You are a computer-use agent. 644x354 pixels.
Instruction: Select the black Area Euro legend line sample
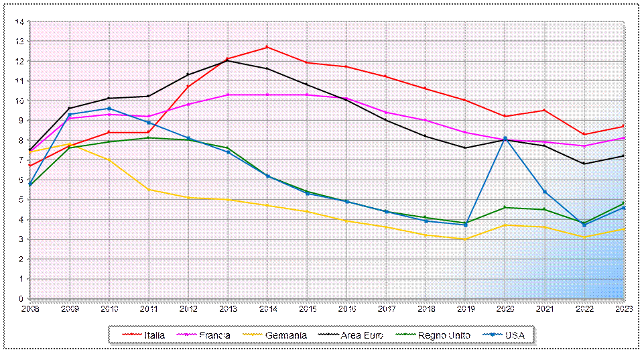(x=328, y=335)
